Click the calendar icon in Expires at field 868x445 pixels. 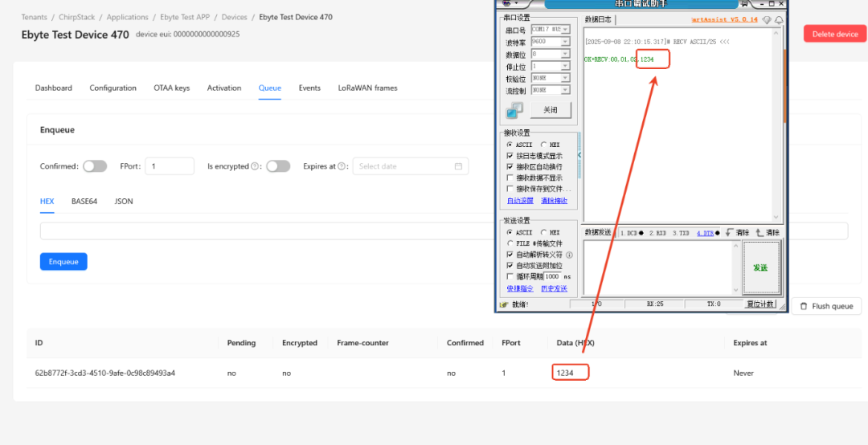coord(458,166)
